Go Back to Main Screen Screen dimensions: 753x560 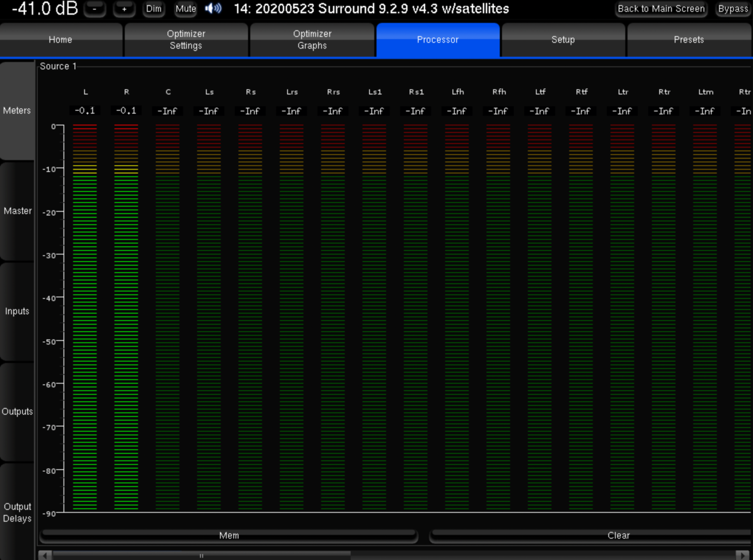coord(661,9)
